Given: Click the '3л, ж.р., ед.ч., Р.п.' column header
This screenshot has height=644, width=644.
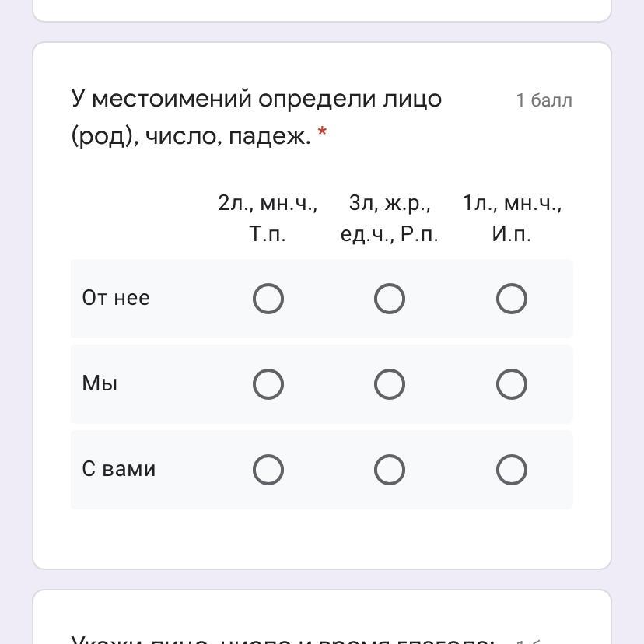Looking at the screenshot, I should 390,218.
